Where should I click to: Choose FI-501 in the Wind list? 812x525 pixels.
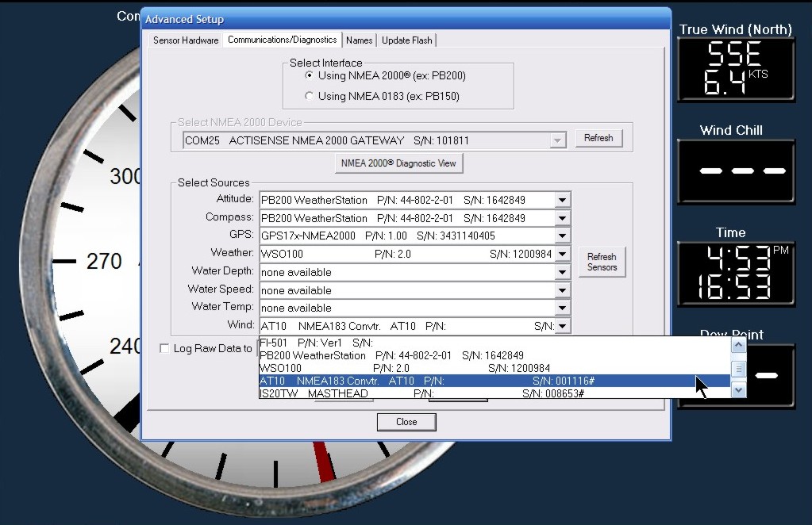coord(495,343)
